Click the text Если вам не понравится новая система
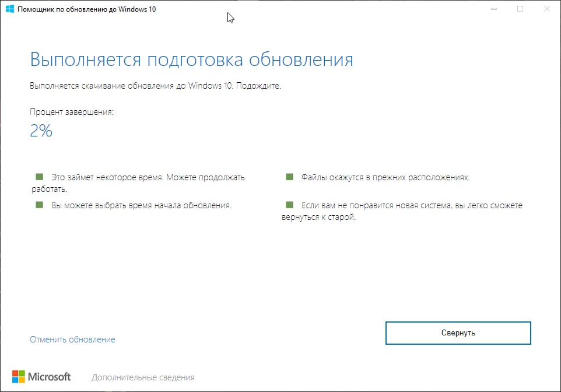 [376, 205]
